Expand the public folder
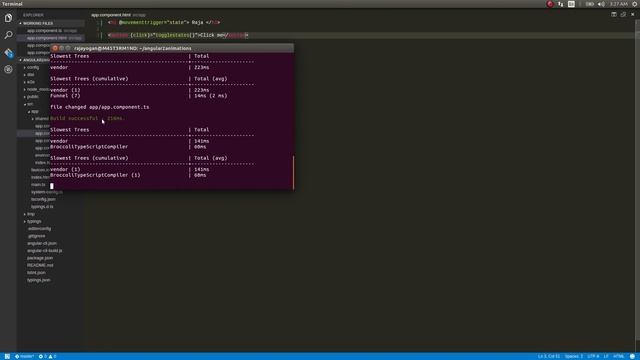Screen dimensions: 640x360 32,97
